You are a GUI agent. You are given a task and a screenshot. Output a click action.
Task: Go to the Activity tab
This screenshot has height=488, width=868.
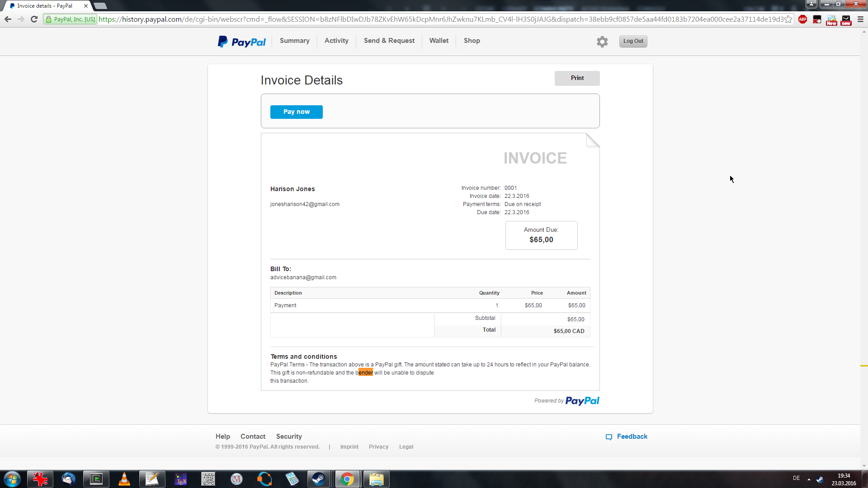(x=336, y=41)
